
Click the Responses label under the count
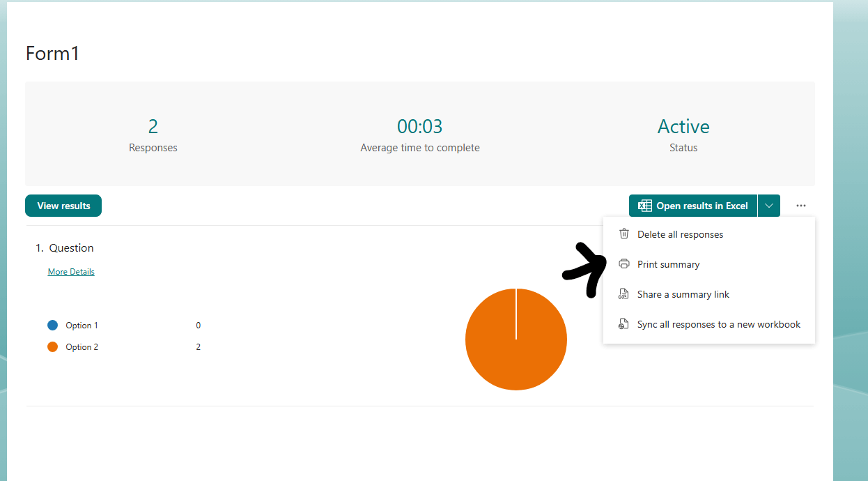point(153,148)
